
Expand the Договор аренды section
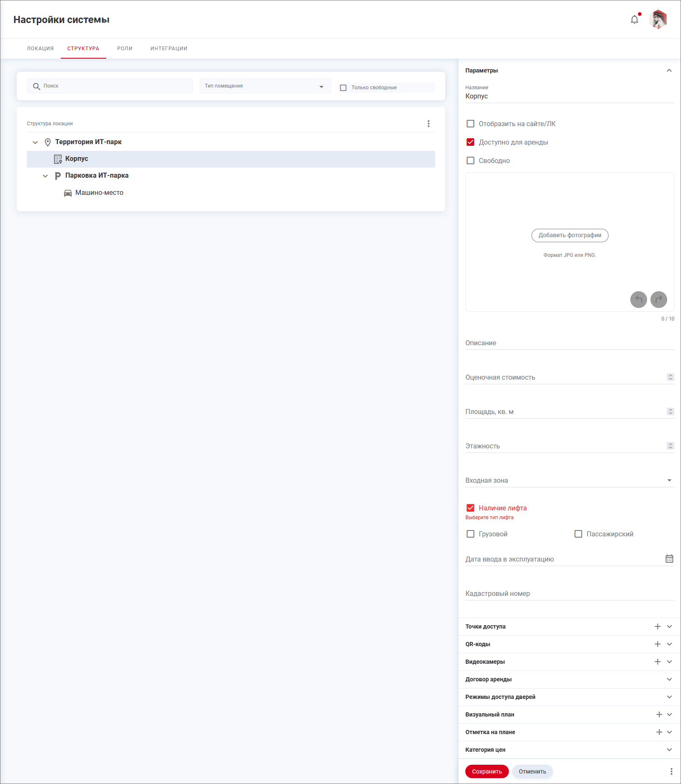[x=669, y=679]
